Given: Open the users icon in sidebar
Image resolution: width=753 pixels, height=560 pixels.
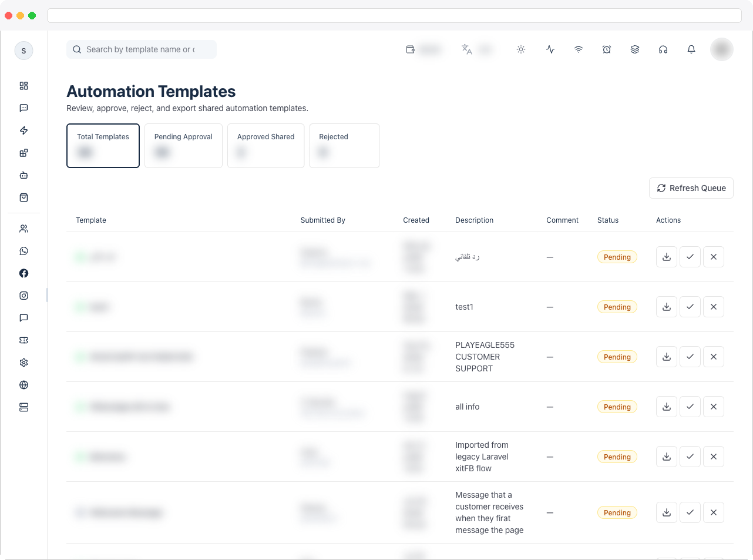Looking at the screenshot, I should pyautogui.click(x=23, y=229).
